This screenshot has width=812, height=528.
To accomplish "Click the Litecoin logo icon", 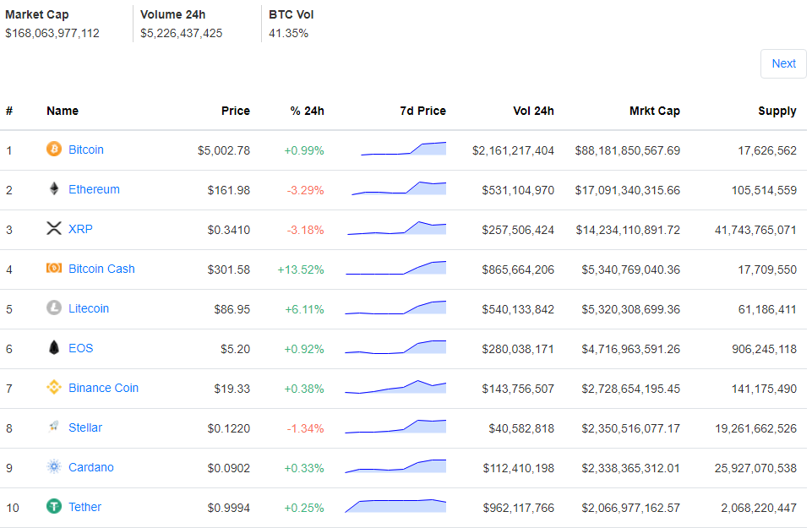I will [54, 308].
